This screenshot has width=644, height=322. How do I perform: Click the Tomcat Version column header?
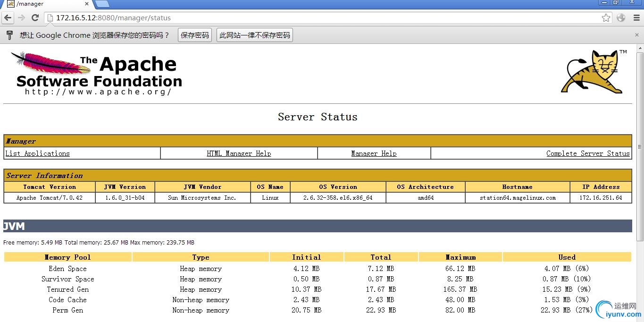(x=50, y=187)
